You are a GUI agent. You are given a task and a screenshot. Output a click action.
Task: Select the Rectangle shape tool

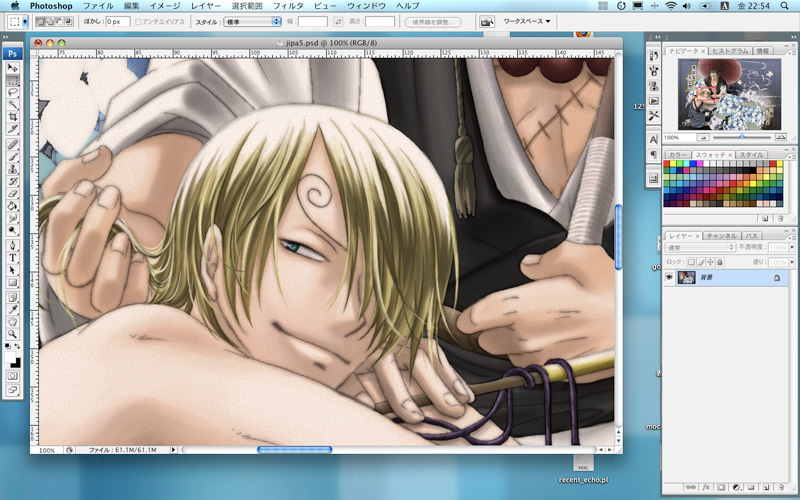click(12, 282)
